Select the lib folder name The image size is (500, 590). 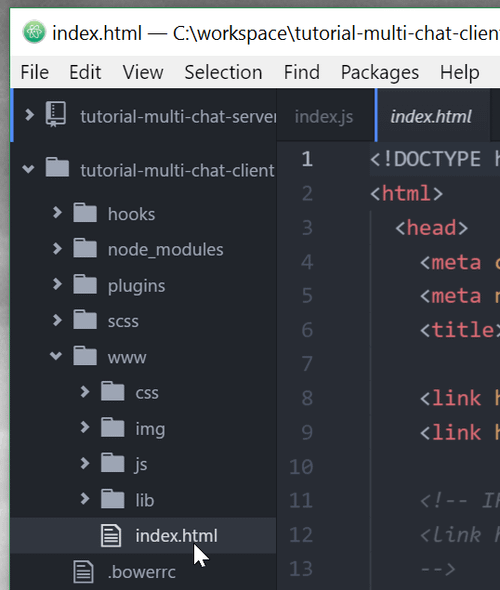[x=145, y=500]
